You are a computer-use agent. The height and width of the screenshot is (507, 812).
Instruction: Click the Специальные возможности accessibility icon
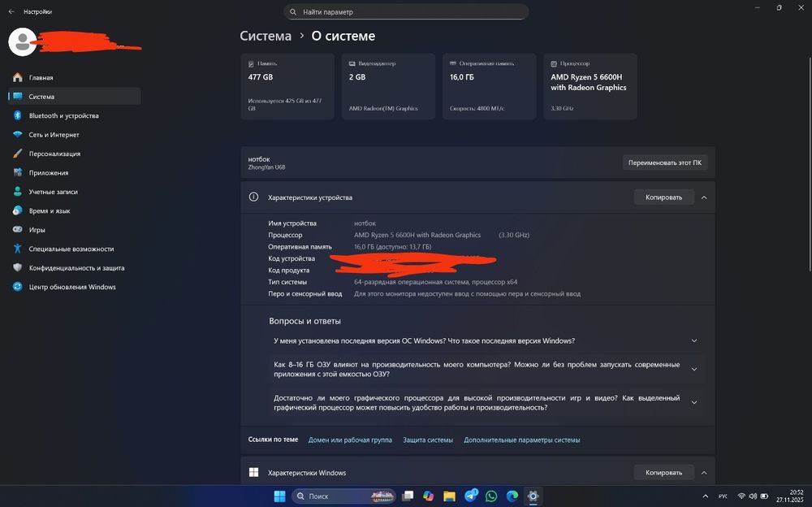click(18, 249)
